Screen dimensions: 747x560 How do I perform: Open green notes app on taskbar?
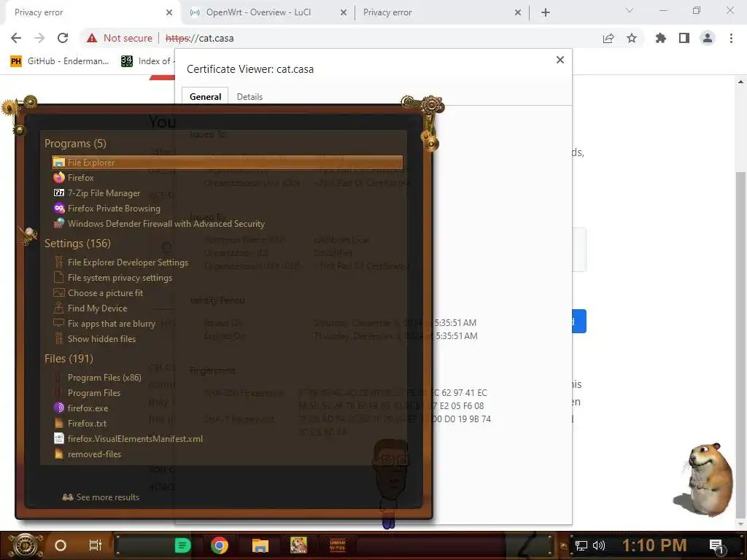coord(182,545)
